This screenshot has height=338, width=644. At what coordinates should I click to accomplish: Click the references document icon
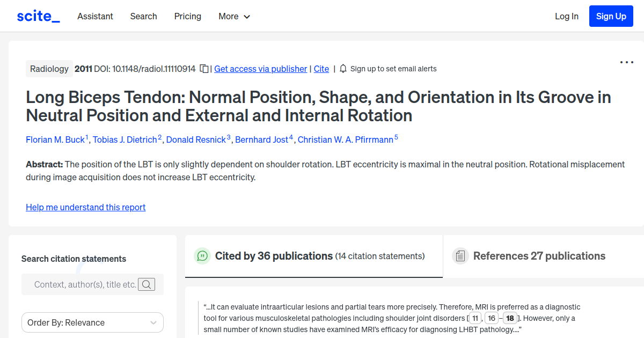pos(460,256)
